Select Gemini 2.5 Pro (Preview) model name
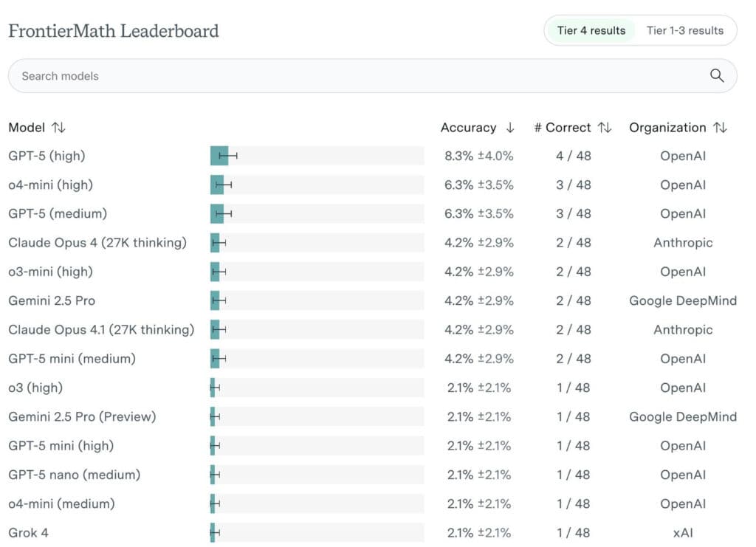Image resolution: width=756 pixels, height=547 pixels. [x=82, y=416]
